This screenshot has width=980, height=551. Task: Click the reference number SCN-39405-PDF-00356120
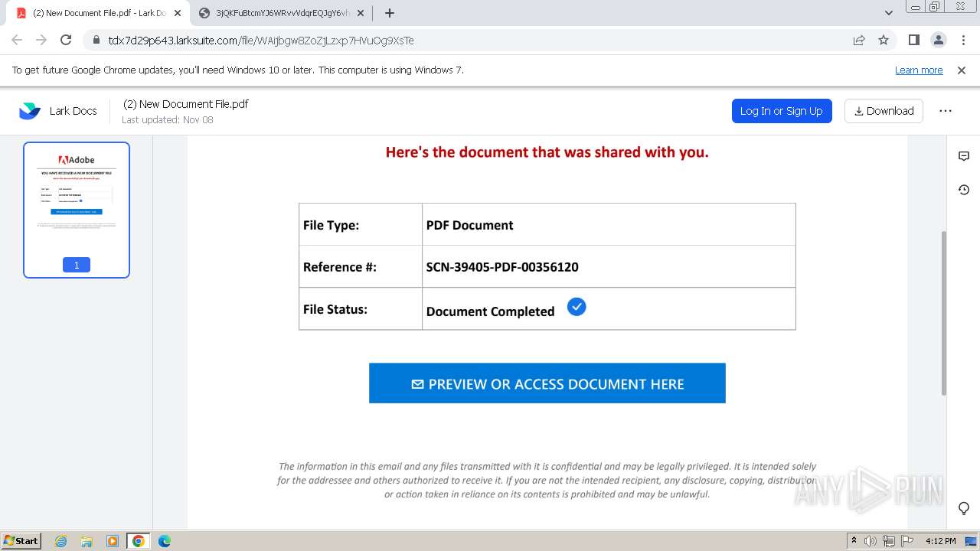coord(502,267)
